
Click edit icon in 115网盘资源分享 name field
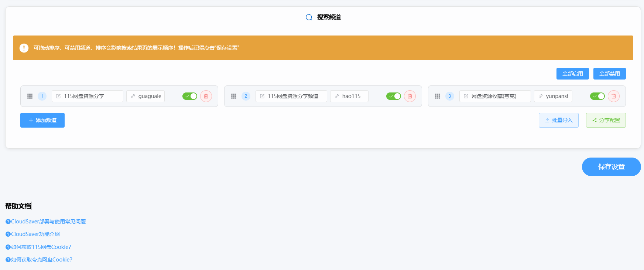[58, 96]
